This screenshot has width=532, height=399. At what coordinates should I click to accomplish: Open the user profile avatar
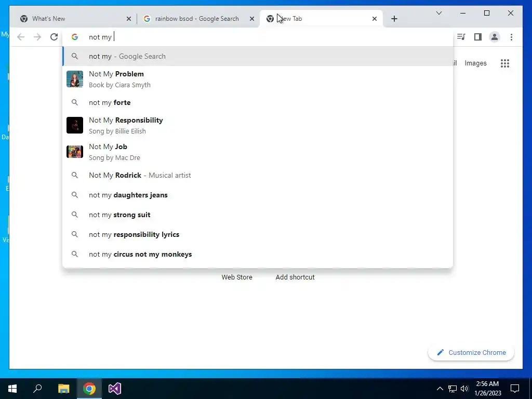(x=495, y=37)
